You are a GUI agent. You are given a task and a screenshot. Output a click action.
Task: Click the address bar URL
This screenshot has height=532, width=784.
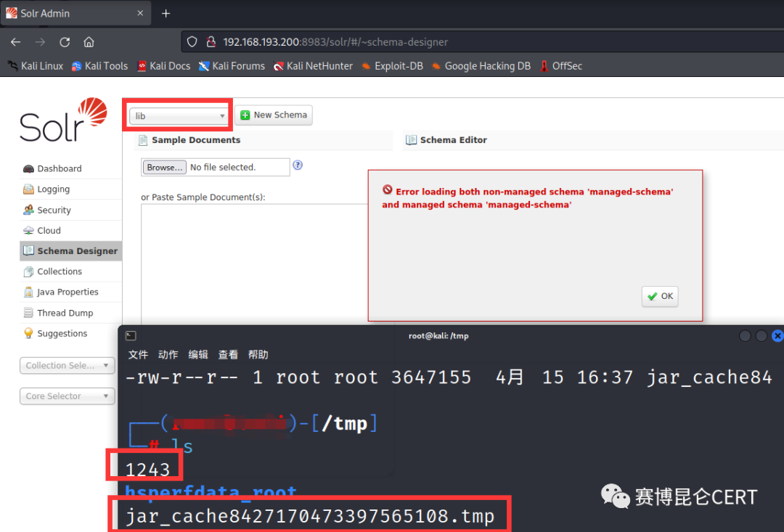(x=335, y=42)
